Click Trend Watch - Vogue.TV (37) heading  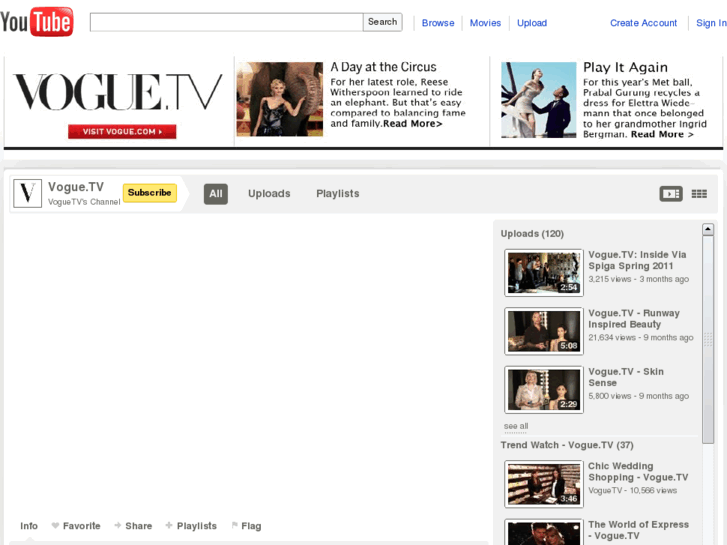[567, 445]
